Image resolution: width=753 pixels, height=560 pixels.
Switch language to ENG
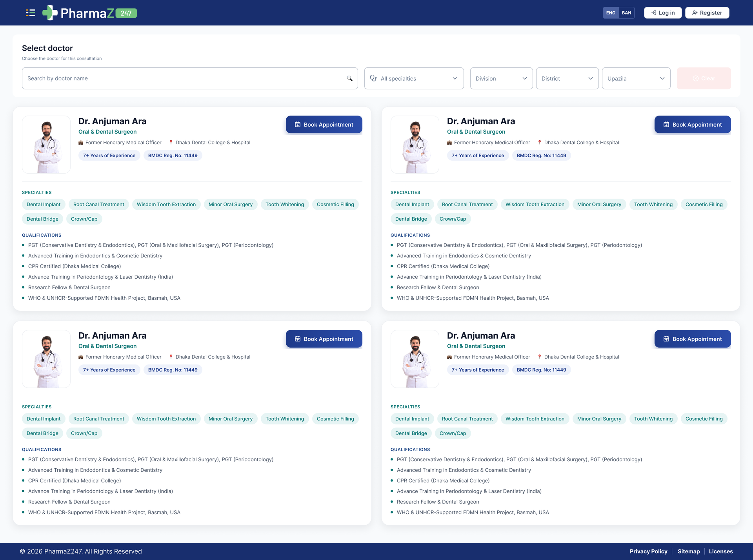click(611, 13)
